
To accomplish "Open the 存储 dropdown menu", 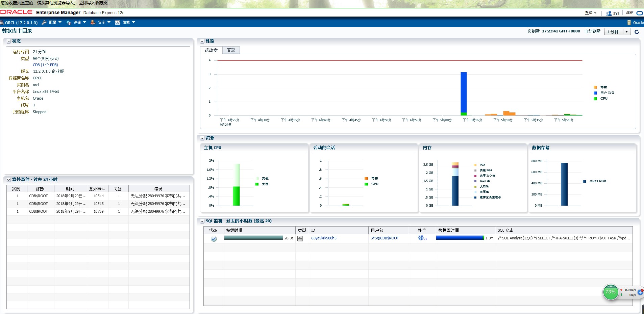I will [x=80, y=23].
